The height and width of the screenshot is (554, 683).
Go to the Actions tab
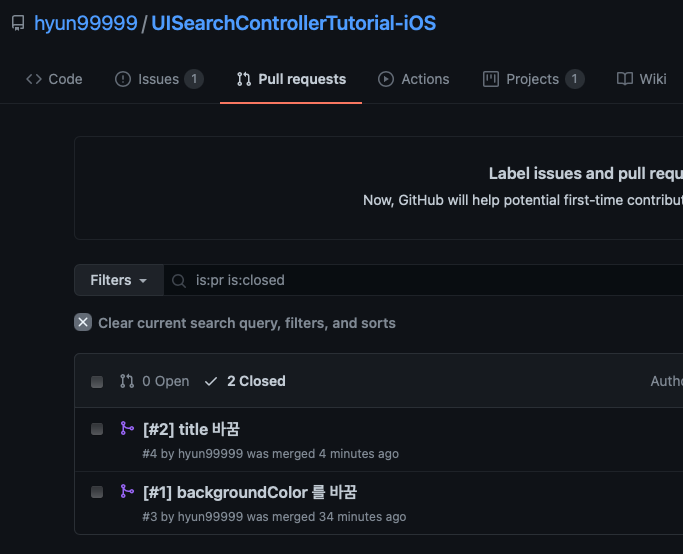point(413,79)
